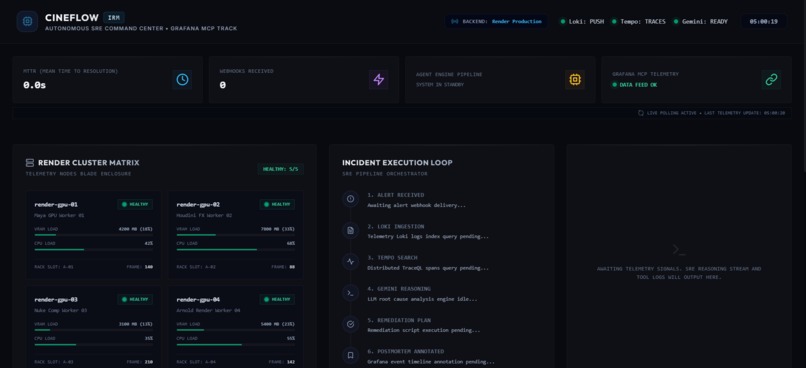Click the live polling refresh icon

[640, 113]
